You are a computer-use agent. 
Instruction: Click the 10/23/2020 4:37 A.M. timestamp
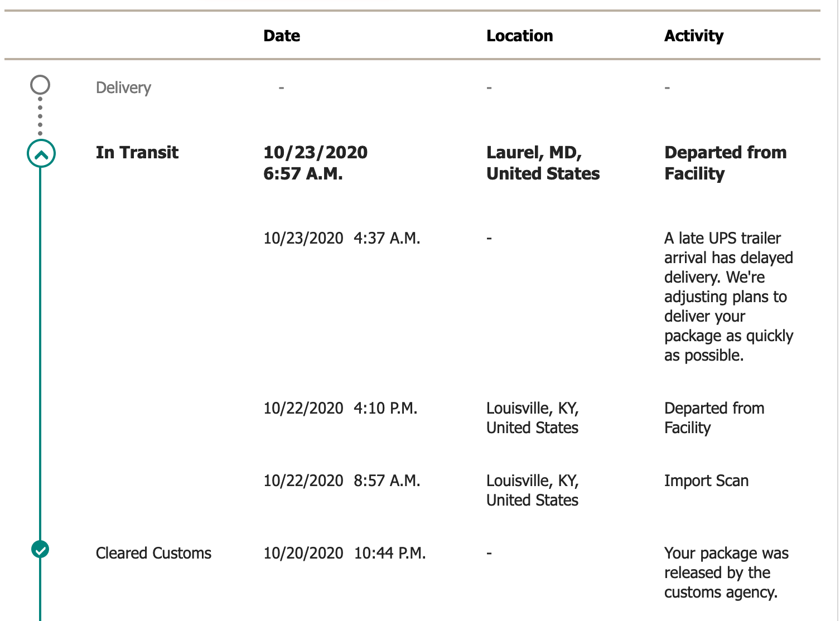click(341, 238)
